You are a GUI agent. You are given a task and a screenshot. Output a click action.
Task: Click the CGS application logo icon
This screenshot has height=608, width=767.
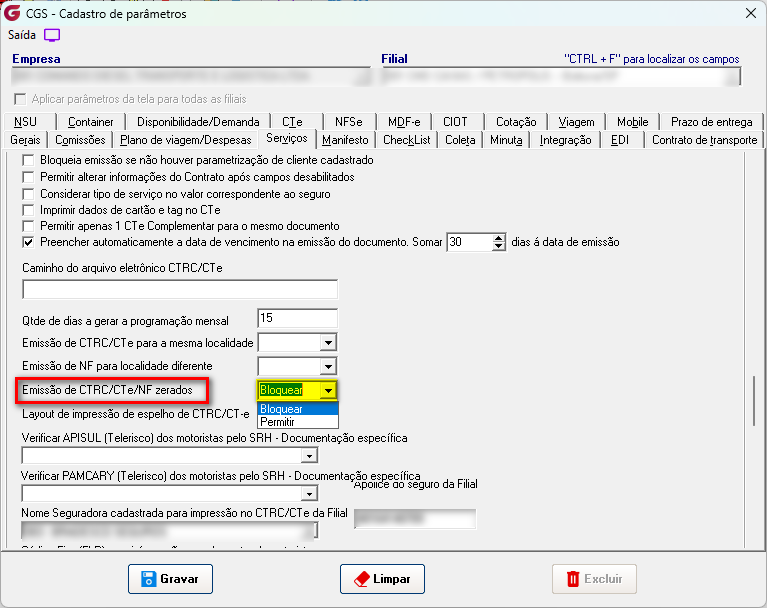[x=12, y=13]
